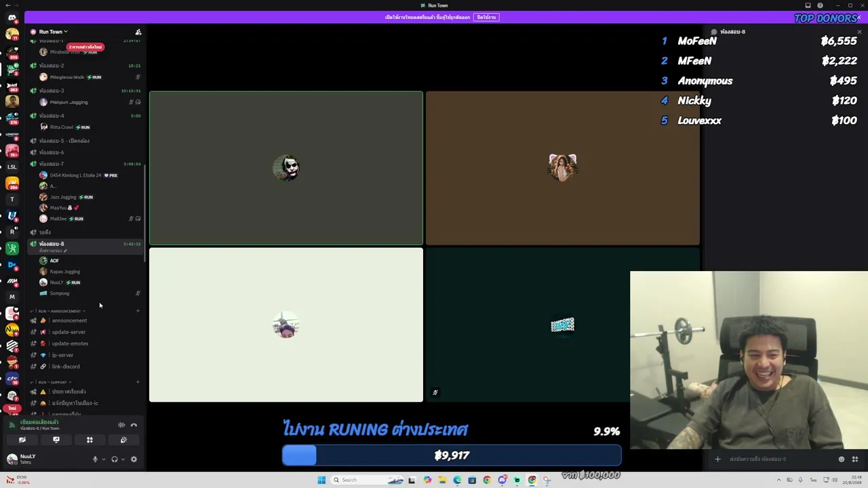Screen dimensions: 868x488
Task: Select the Joker avatar video tile
Action: click(286, 168)
